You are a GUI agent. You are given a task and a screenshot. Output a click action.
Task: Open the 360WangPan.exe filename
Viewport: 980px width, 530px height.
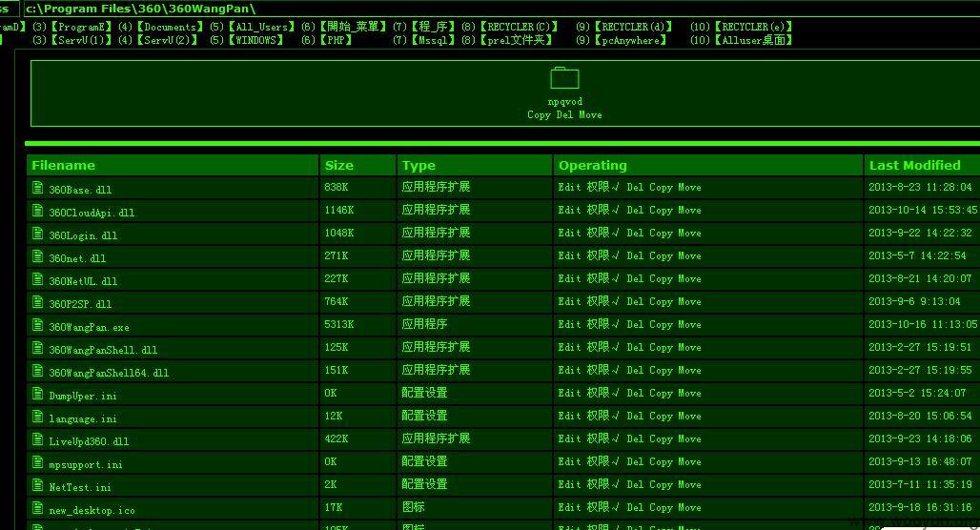coord(90,328)
